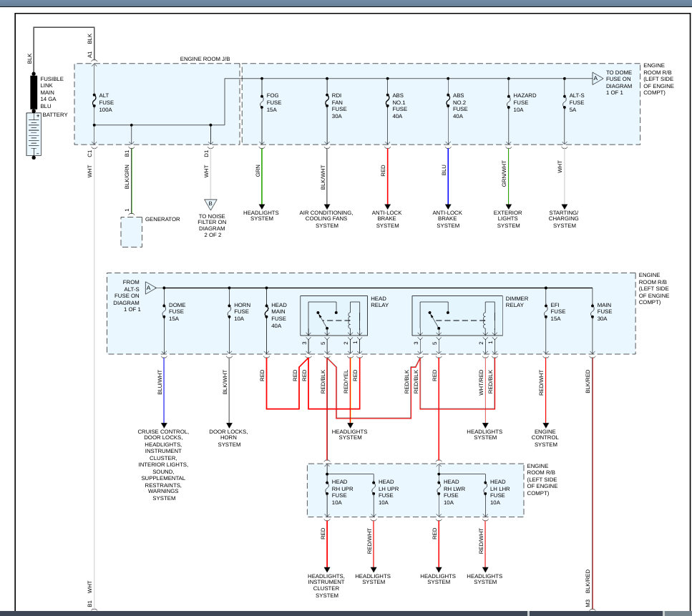This screenshot has width=692, height=616.
Task: Select the HEAD RH LWR FUSE 10A label
Action: tap(454, 492)
